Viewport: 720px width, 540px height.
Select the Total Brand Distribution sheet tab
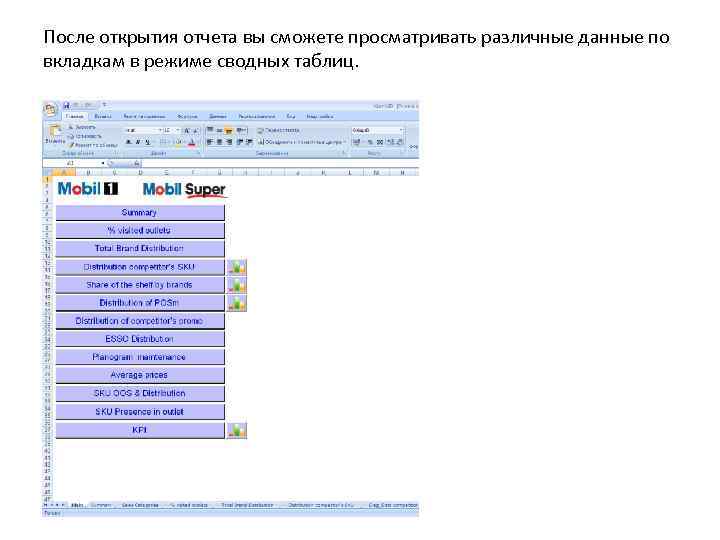tap(248, 505)
